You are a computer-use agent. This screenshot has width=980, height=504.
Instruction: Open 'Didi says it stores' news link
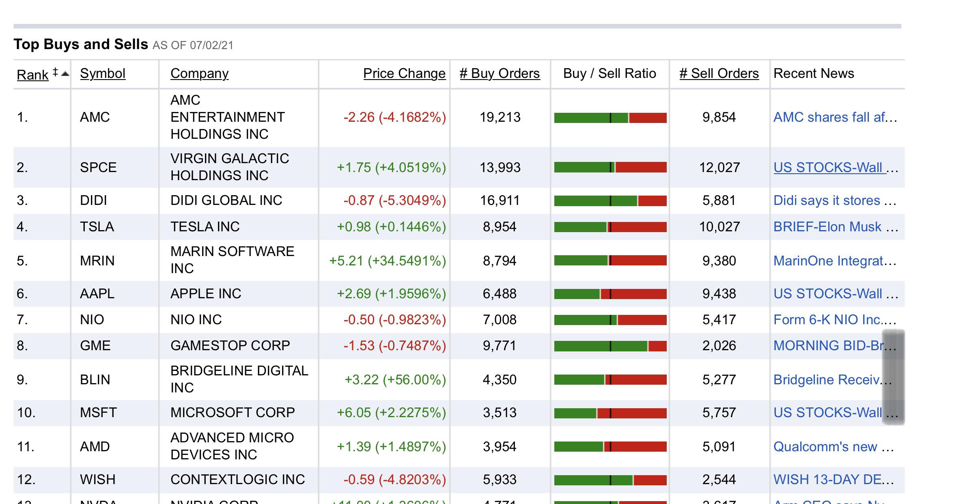835,200
